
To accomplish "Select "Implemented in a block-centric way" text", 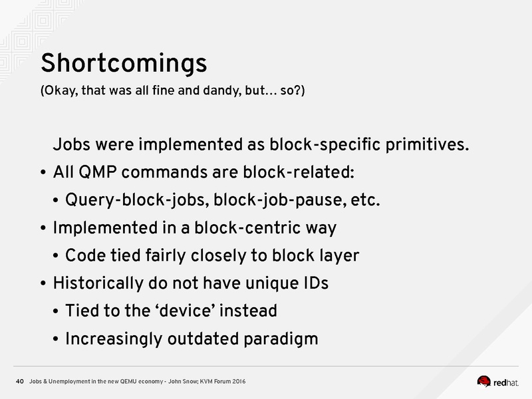I will point(194,227).
